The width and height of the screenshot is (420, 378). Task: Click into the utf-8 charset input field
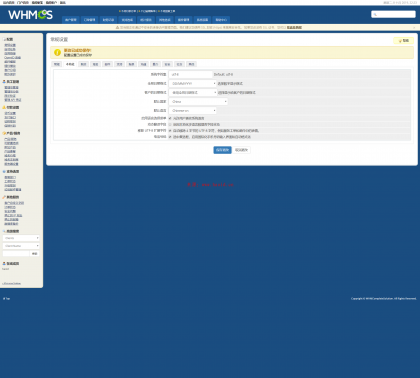coord(191,74)
